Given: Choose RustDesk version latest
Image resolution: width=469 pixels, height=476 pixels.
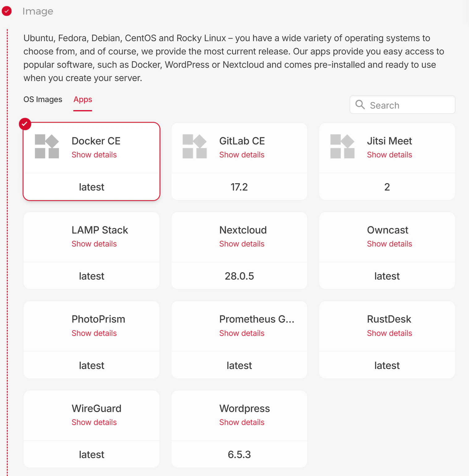Looking at the screenshot, I should (x=387, y=365).
